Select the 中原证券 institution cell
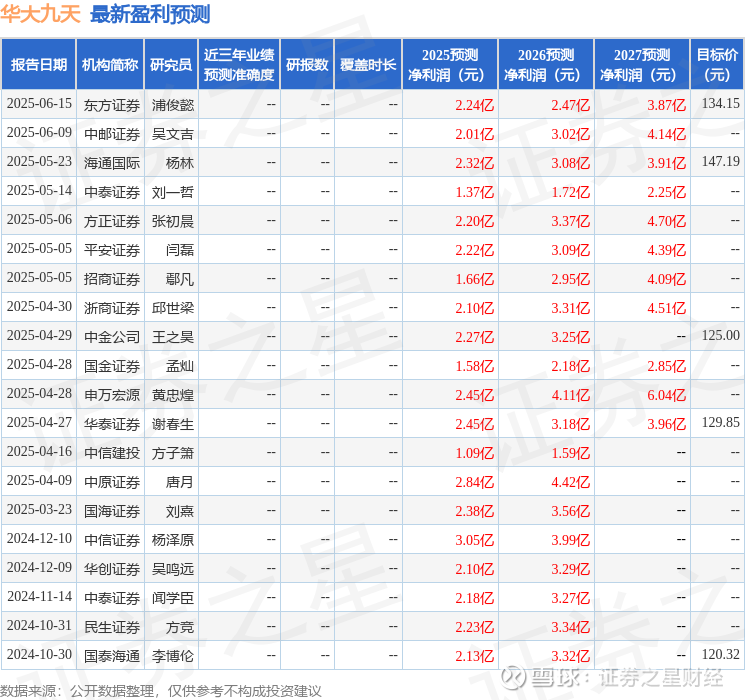Screen dimensions: 745x700 112,482
